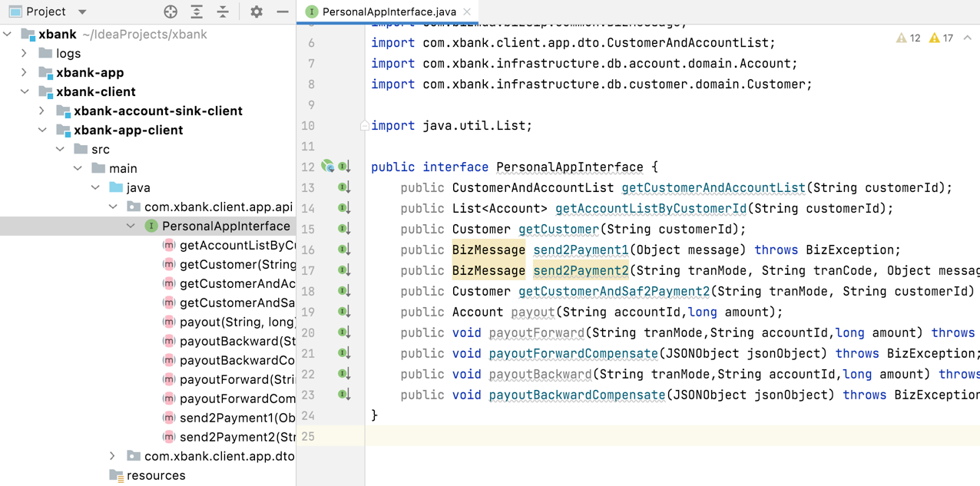This screenshot has width=980, height=486.
Task: Click the inspections widget collapse arrow
Action: click(x=967, y=38)
